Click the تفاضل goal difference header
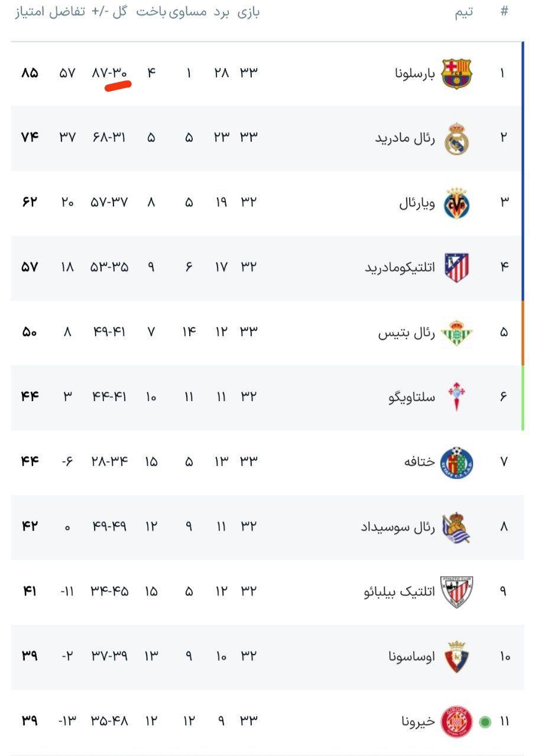 point(68,12)
